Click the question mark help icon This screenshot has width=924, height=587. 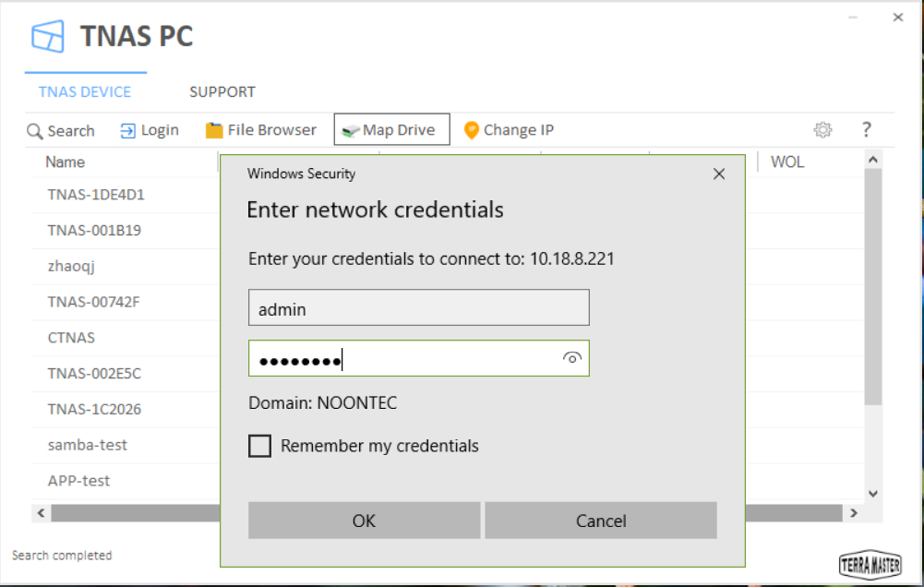866,130
